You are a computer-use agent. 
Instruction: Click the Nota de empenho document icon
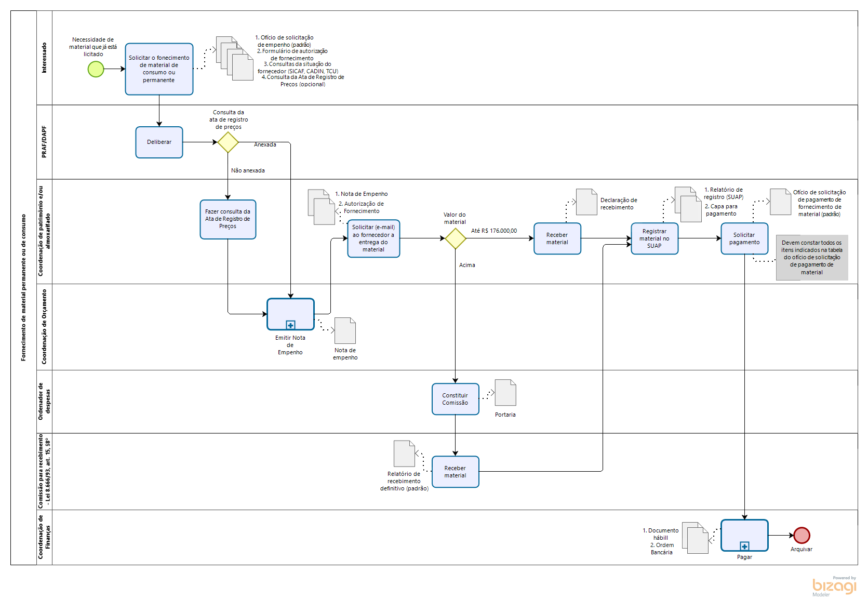click(x=345, y=331)
